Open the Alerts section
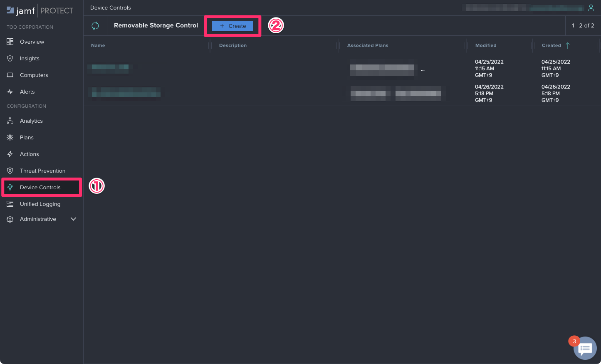The width and height of the screenshot is (601, 364). click(27, 92)
